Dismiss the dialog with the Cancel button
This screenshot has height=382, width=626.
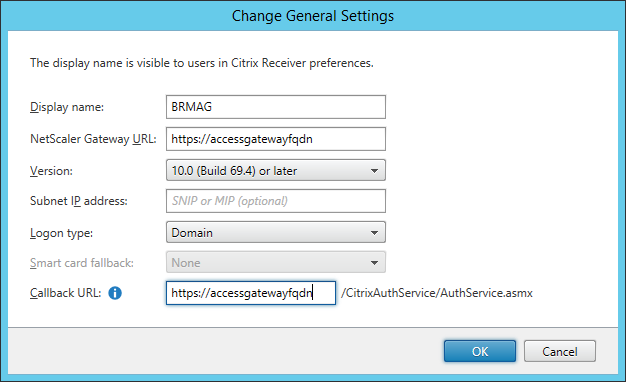point(560,351)
